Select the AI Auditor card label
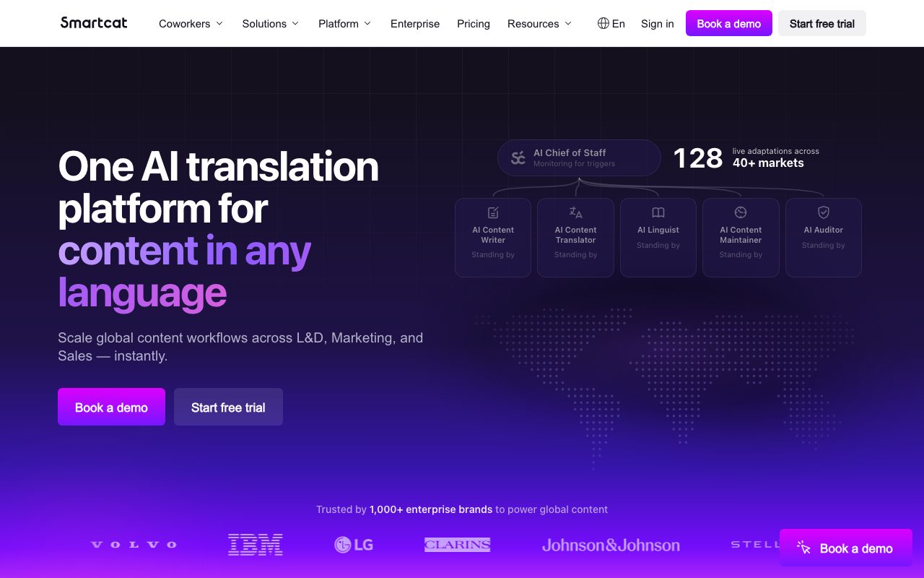924x578 pixels. pyautogui.click(x=824, y=230)
